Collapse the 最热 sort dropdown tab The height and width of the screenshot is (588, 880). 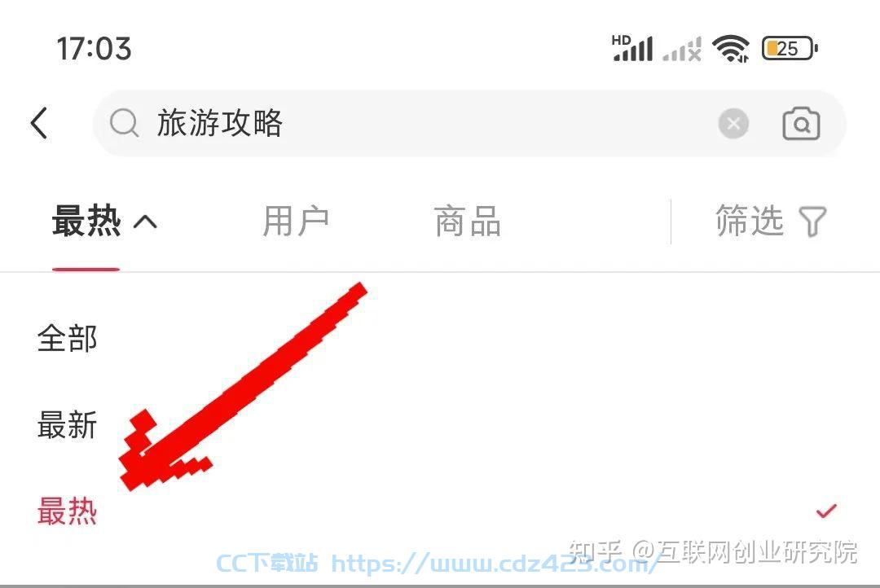click(104, 221)
